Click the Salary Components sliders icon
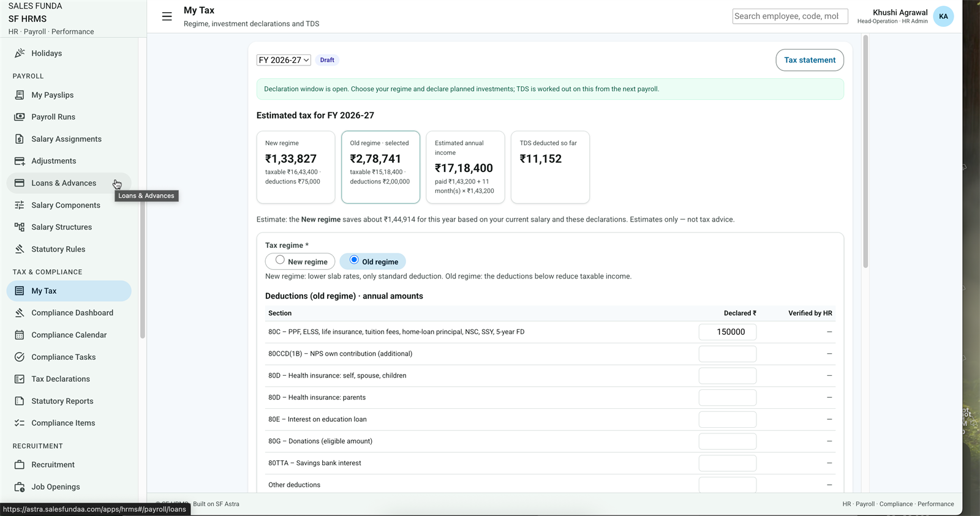 20,205
